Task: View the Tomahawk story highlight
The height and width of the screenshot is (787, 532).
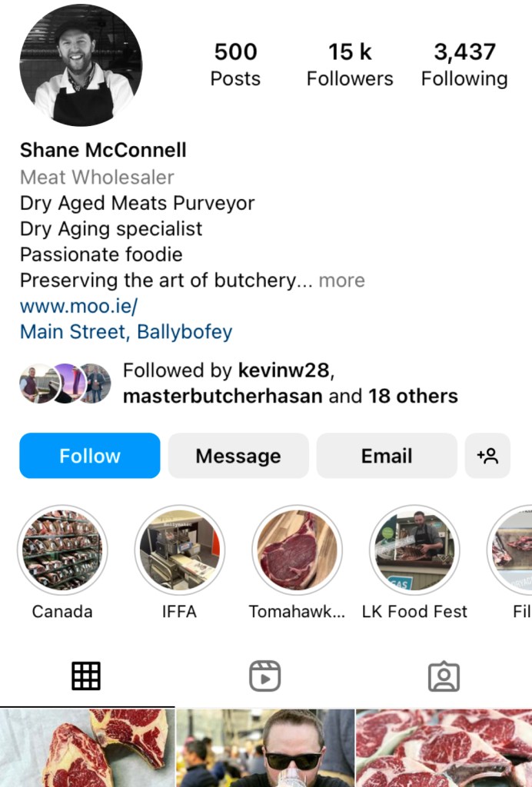Action: point(298,550)
